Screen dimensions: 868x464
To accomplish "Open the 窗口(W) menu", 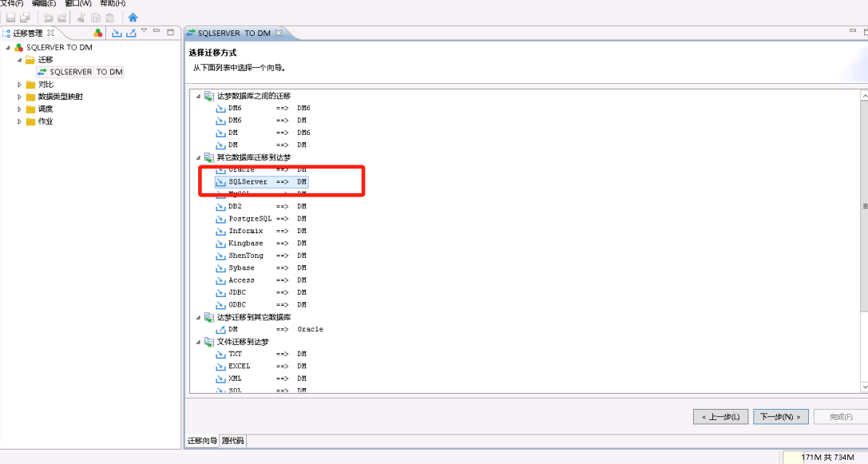I will coord(78,3).
